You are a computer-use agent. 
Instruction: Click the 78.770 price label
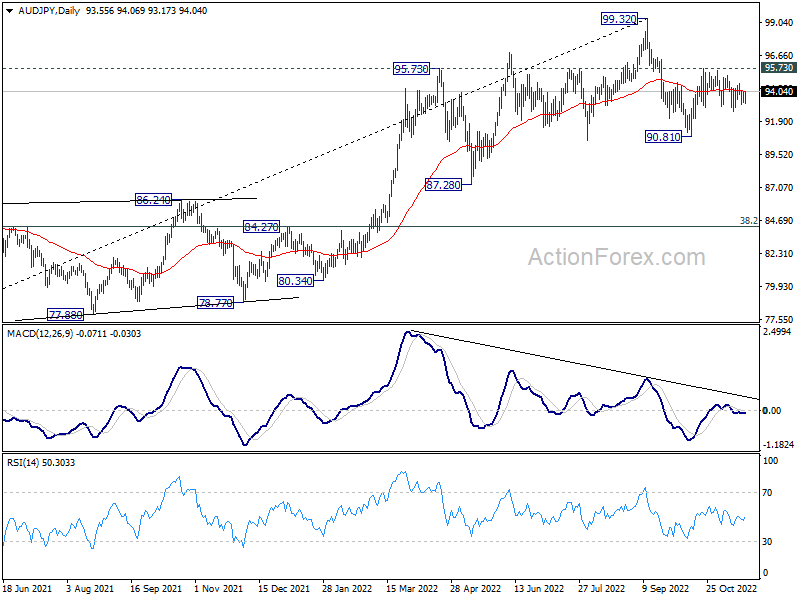(x=215, y=303)
